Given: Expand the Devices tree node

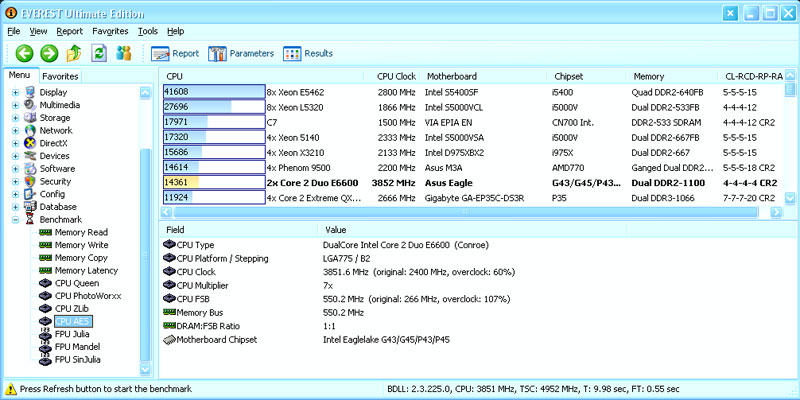Looking at the screenshot, I should pos(15,156).
